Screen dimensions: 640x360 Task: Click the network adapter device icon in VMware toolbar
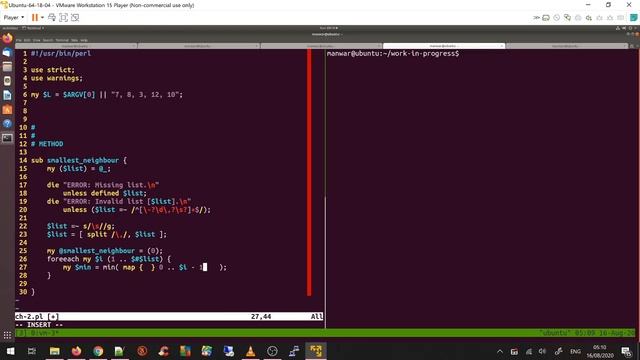click(x=567, y=18)
